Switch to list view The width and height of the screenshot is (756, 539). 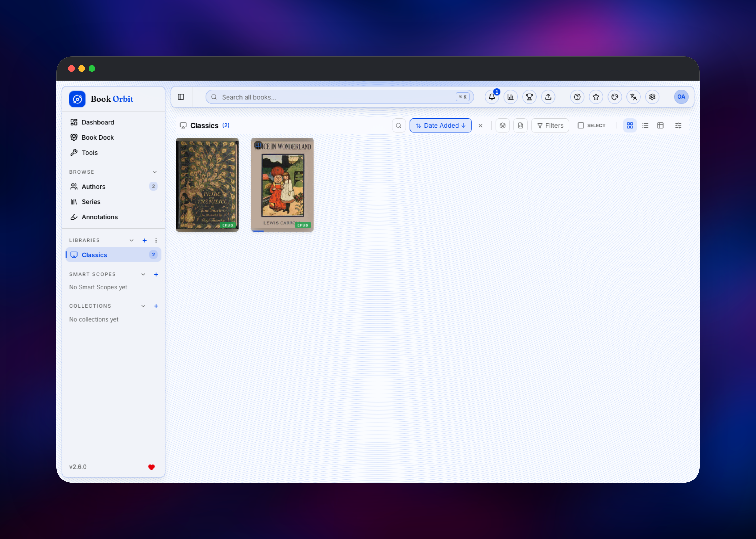645,126
